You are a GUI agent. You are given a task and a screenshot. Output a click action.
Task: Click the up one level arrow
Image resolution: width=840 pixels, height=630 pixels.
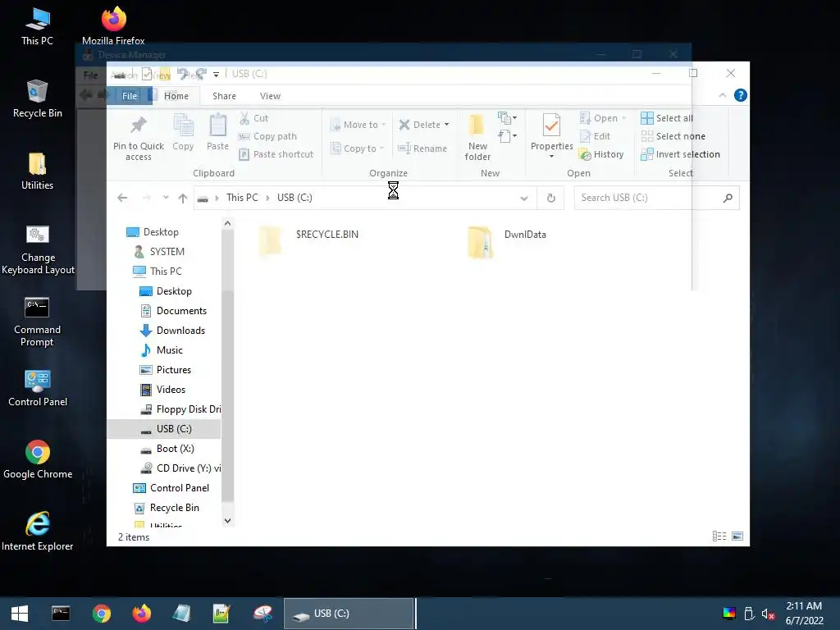[183, 199]
